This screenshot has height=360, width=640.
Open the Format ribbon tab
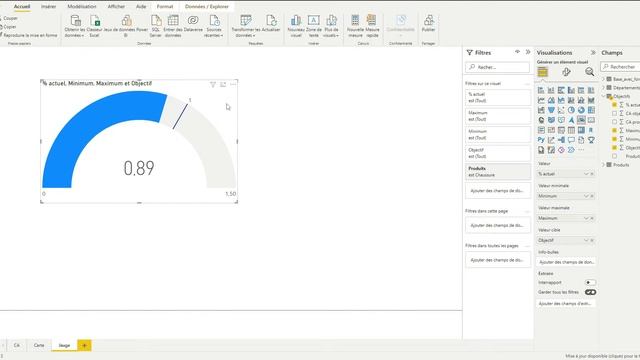[165, 7]
